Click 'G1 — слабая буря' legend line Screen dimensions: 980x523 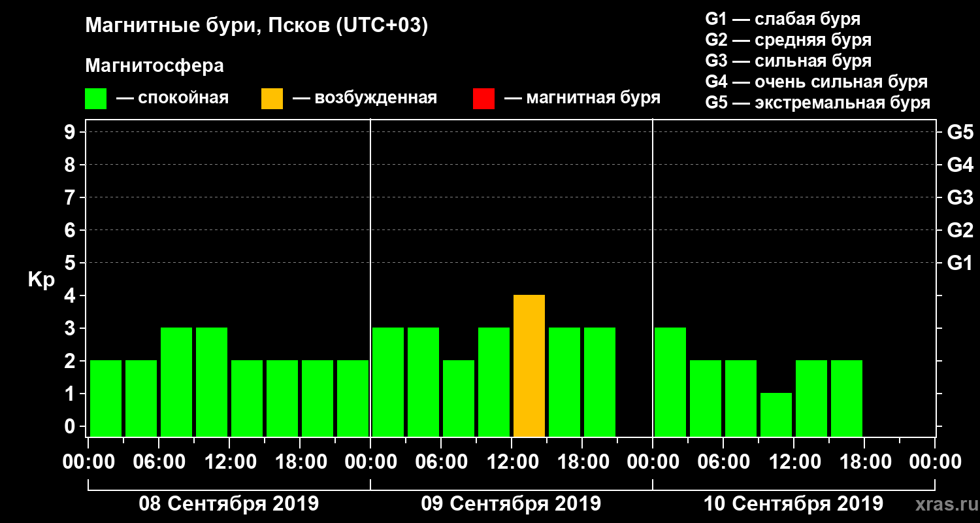(x=783, y=19)
